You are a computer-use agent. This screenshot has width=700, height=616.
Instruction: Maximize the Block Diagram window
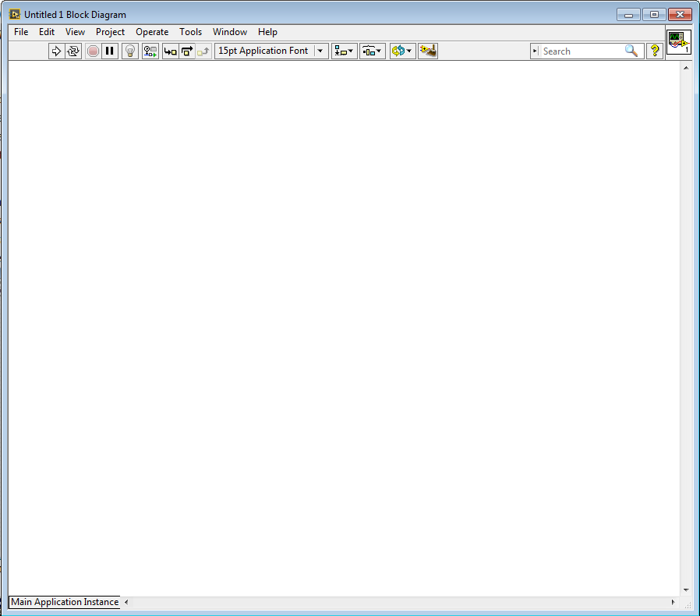pos(654,15)
